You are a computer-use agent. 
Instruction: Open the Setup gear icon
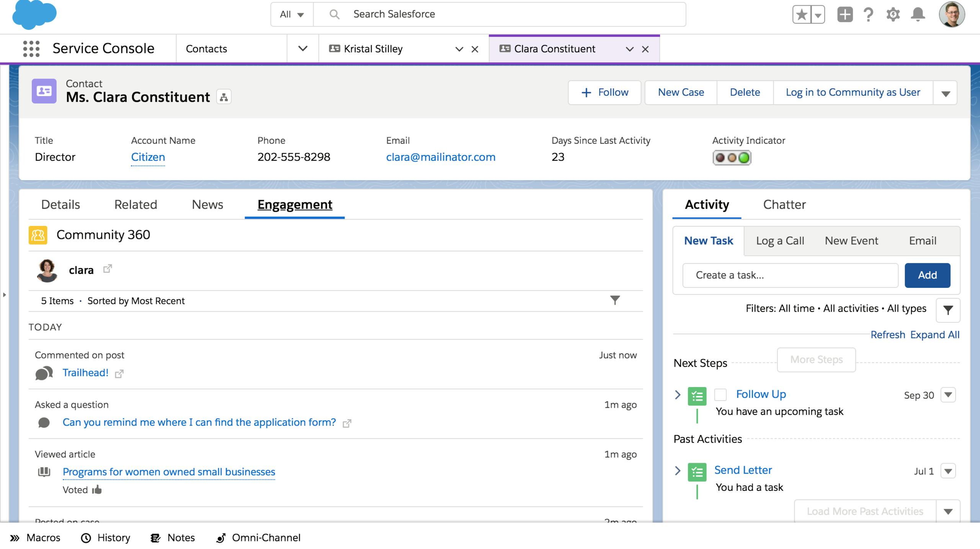tap(893, 15)
